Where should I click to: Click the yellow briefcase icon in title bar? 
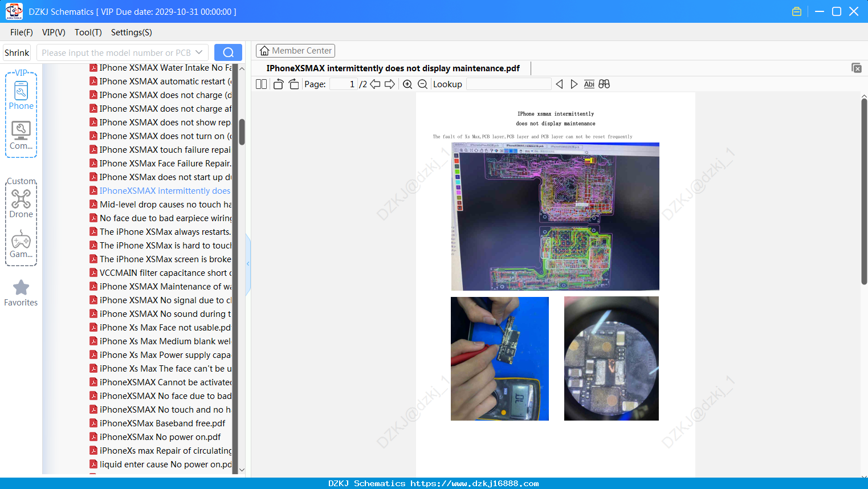pos(797,11)
